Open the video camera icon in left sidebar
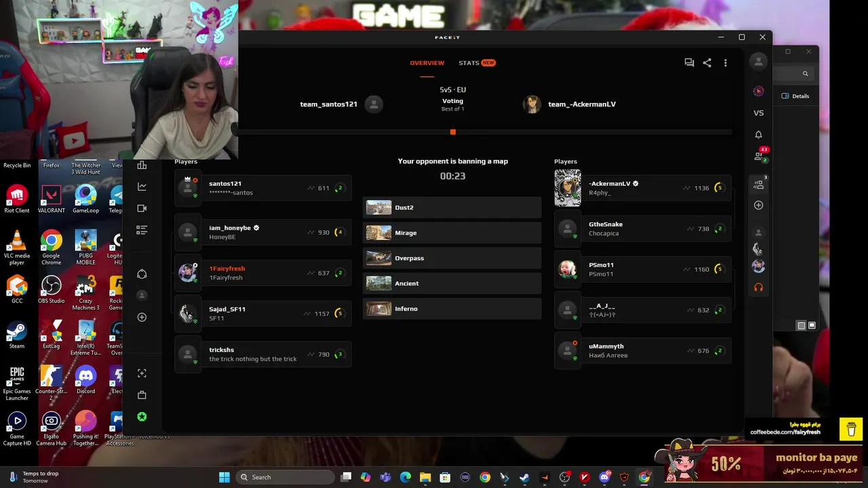This screenshot has height=488, width=868. click(x=142, y=208)
